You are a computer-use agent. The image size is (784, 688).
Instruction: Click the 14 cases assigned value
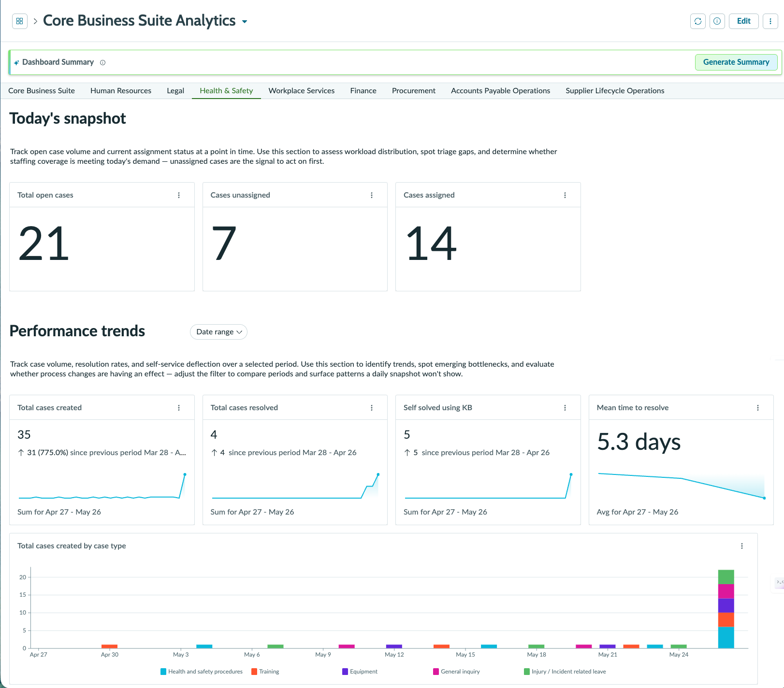pyautogui.click(x=431, y=244)
